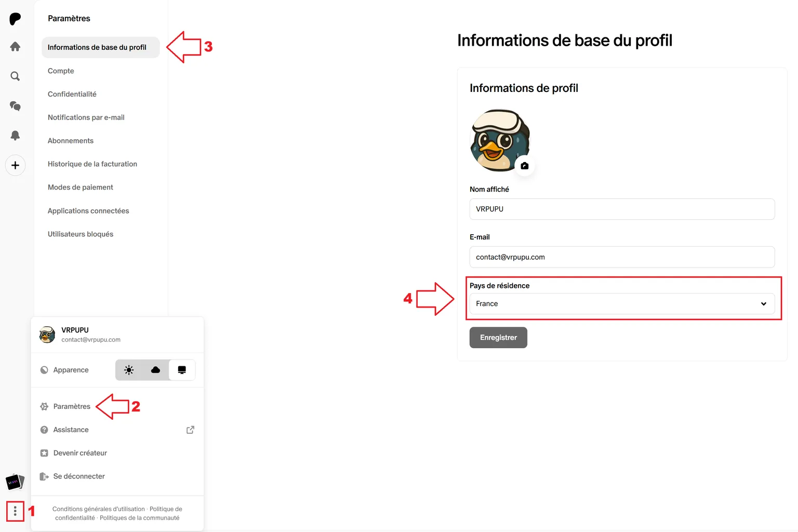Click camera icon to change profile photo

525,166
